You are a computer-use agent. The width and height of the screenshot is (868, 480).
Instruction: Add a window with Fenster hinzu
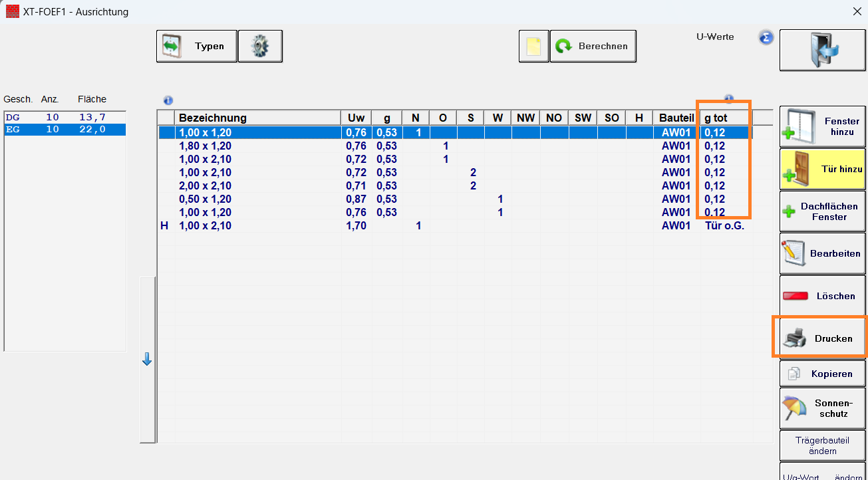(x=822, y=127)
